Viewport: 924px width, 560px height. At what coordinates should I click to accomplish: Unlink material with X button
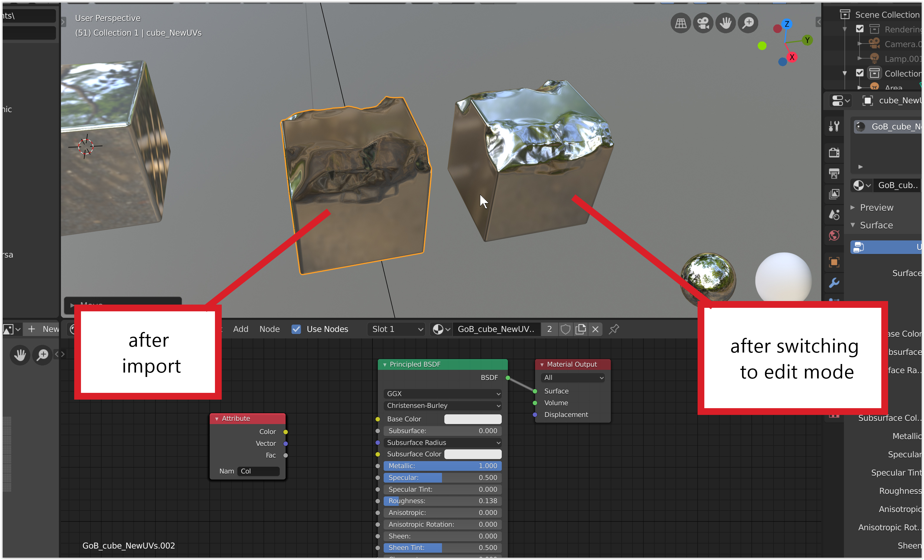point(595,329)
